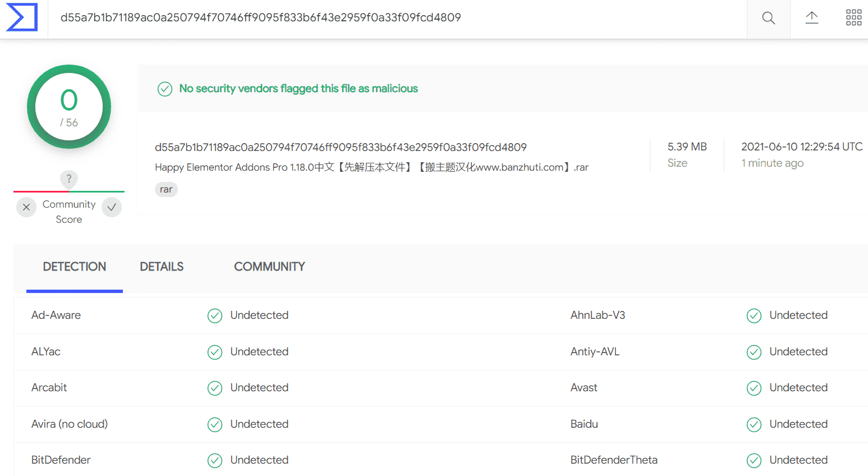The width and height of the screenshot is (868, 476).
Task: Click the Undetected result for Ad-Aware
Action: [259, 315]
